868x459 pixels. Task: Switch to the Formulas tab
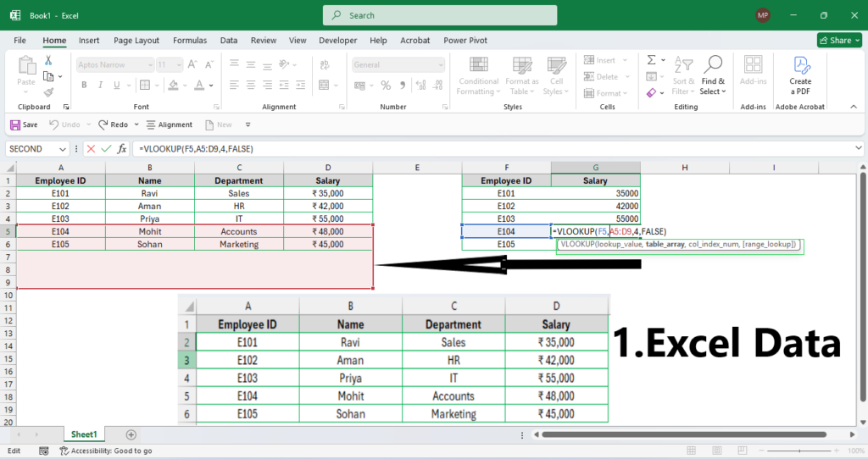point(190,41)
